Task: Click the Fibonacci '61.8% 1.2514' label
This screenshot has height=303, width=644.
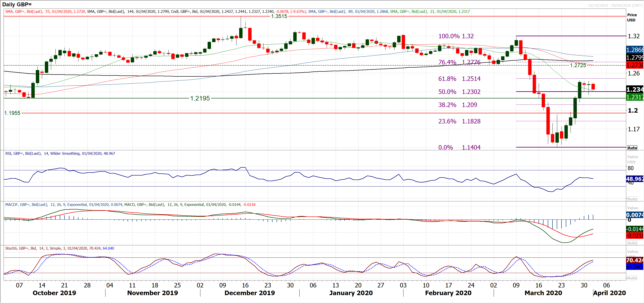Action: point(459,79)
